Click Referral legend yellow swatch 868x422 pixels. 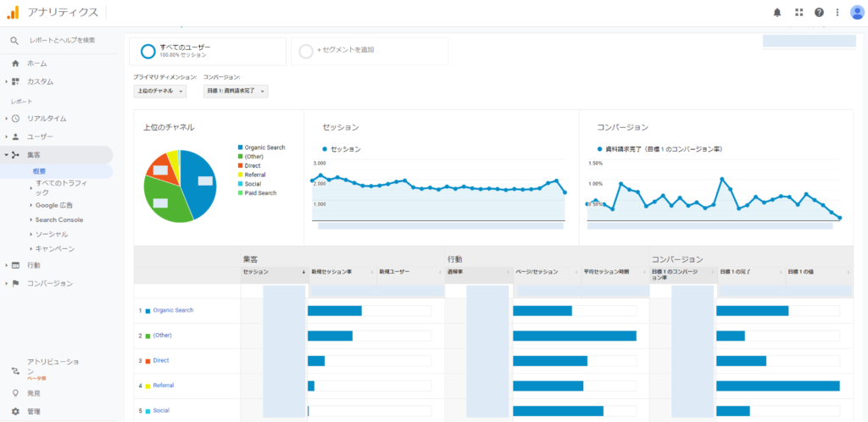240,175
